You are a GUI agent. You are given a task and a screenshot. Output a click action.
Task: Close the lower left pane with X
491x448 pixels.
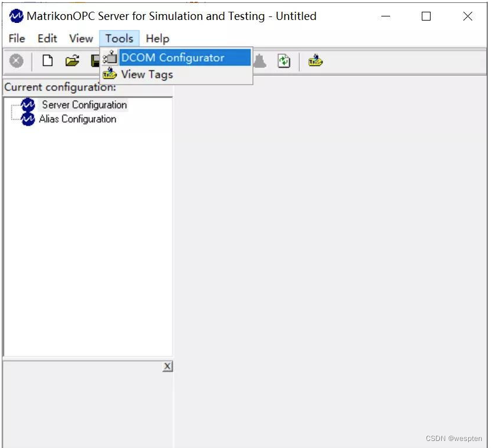pyautogui.click(x=168, y=366)
